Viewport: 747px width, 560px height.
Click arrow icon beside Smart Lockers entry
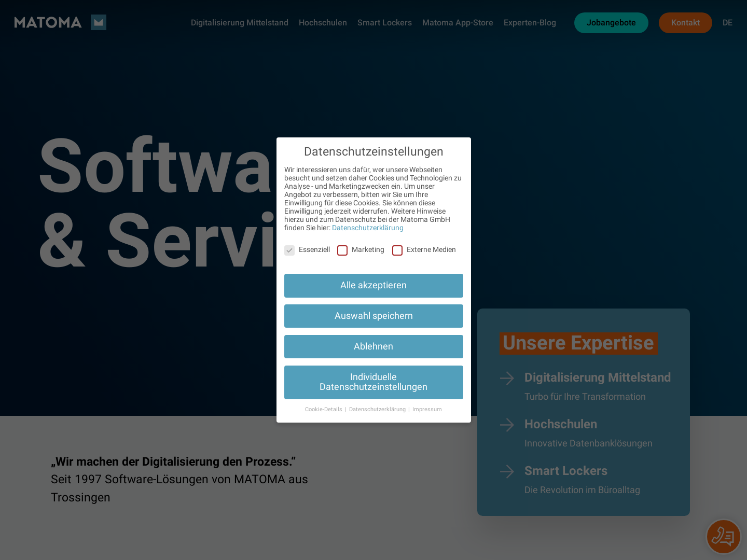pyautogui.click(x=507, y=471)
